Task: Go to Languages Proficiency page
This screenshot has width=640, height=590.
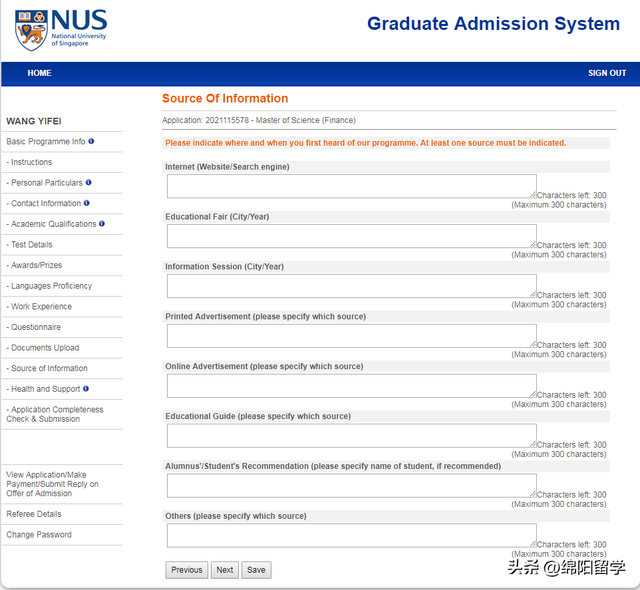Action: pos(49,286)
